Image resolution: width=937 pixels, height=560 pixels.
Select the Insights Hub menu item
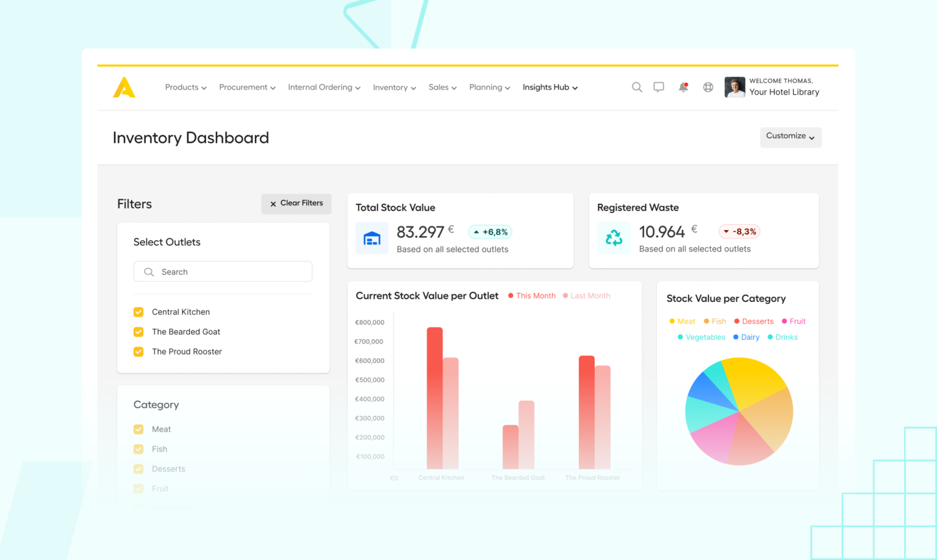click(x=547, y=87)
